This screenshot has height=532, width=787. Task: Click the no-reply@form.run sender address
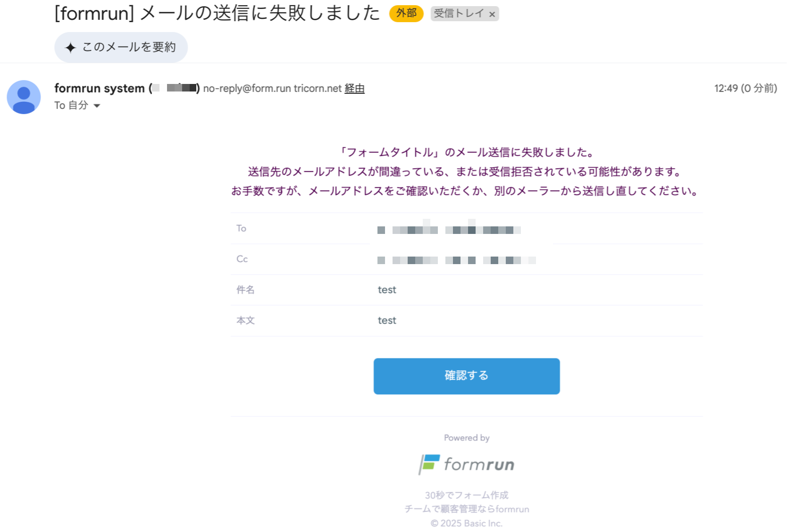coord(247,88)
